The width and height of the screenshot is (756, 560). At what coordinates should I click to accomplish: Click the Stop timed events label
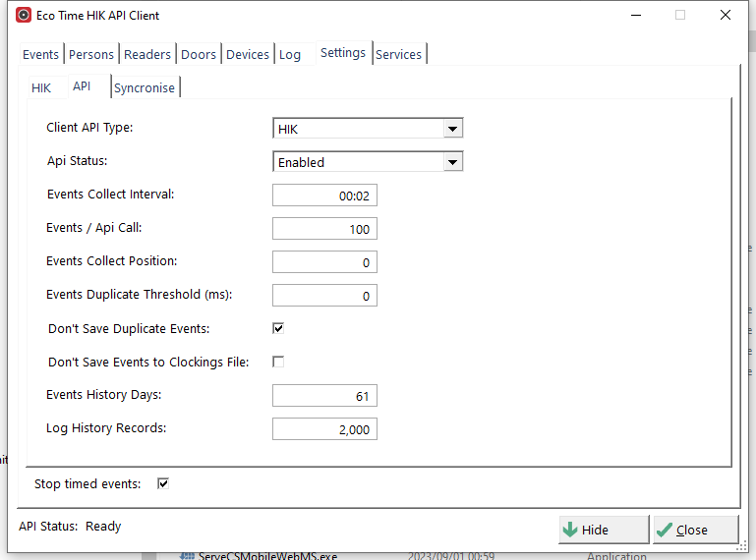pos(87,483)
